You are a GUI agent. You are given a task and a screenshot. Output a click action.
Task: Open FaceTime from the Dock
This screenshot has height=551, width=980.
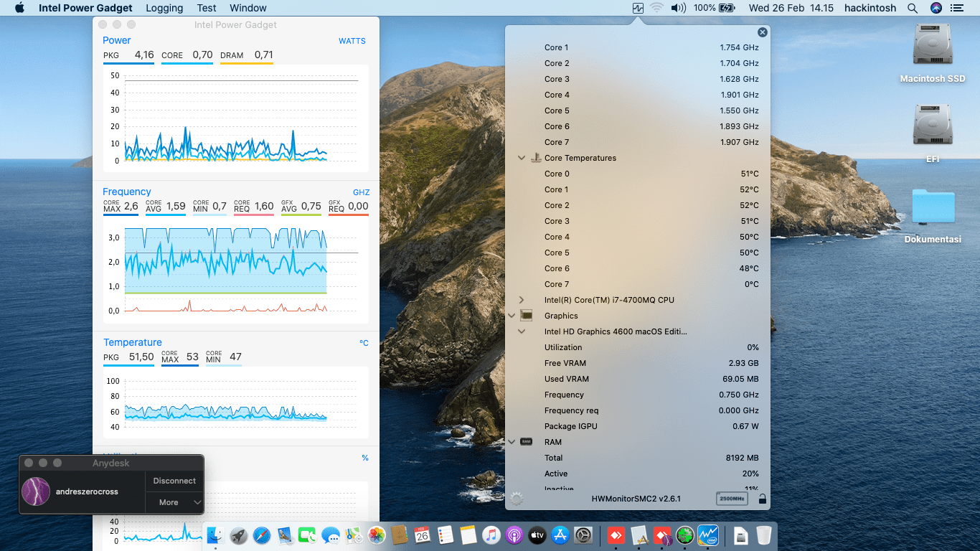point(308,534)
